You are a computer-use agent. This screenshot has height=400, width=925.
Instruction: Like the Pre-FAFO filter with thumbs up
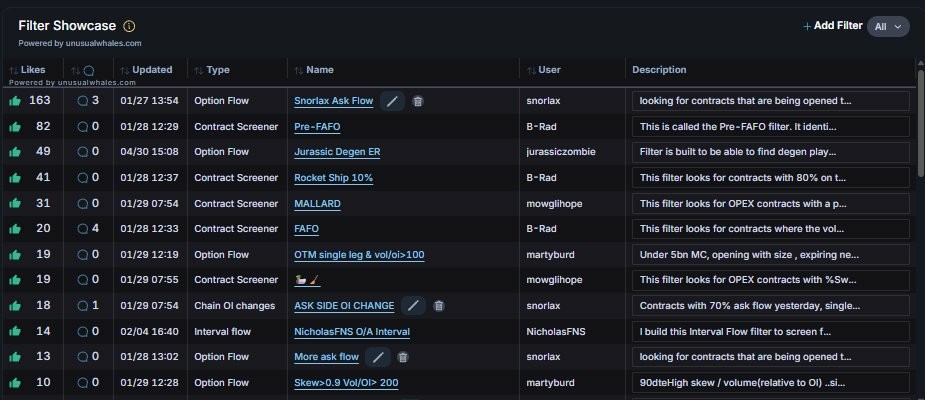pos(15,127)
